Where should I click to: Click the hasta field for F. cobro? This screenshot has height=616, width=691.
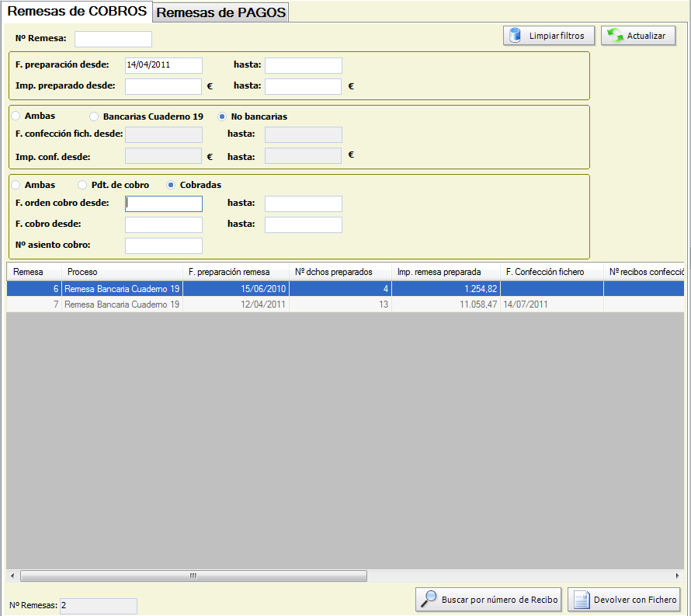pos(304,224)
